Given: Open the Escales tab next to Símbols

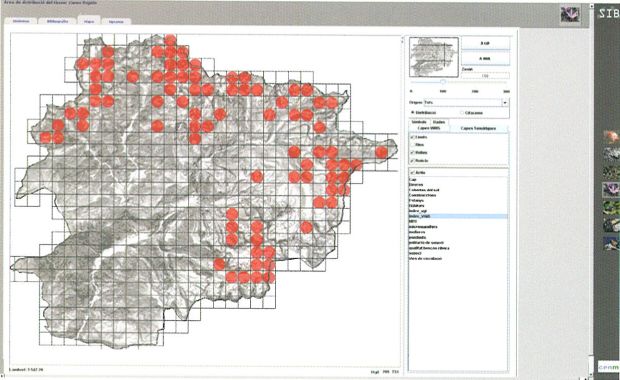Looking at the screenshot, I should 439,122.
